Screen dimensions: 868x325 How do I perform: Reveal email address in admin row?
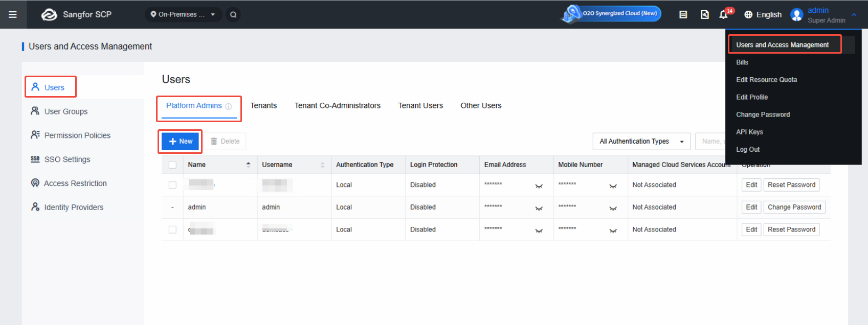(539, 208)
